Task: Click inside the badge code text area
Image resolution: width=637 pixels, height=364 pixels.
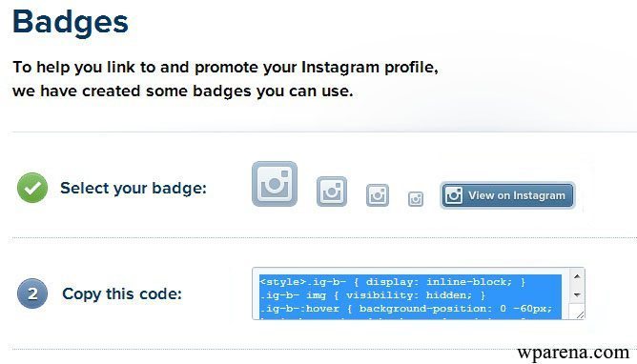Action: (410, 293)
